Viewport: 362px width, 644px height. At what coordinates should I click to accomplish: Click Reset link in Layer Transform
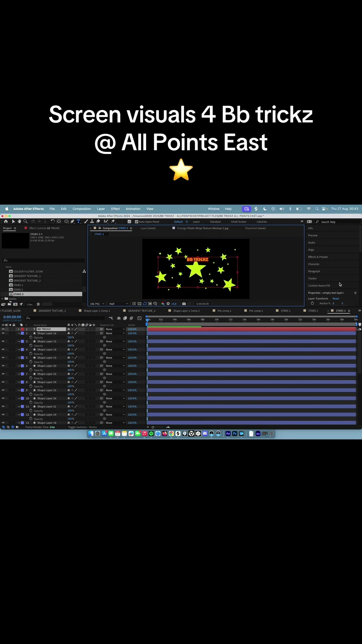coord(336,299)
